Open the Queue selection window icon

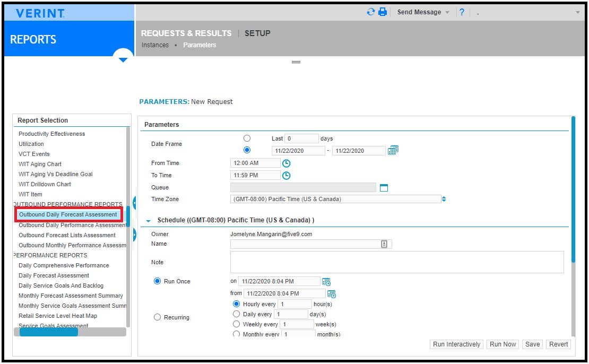point(384,188)
